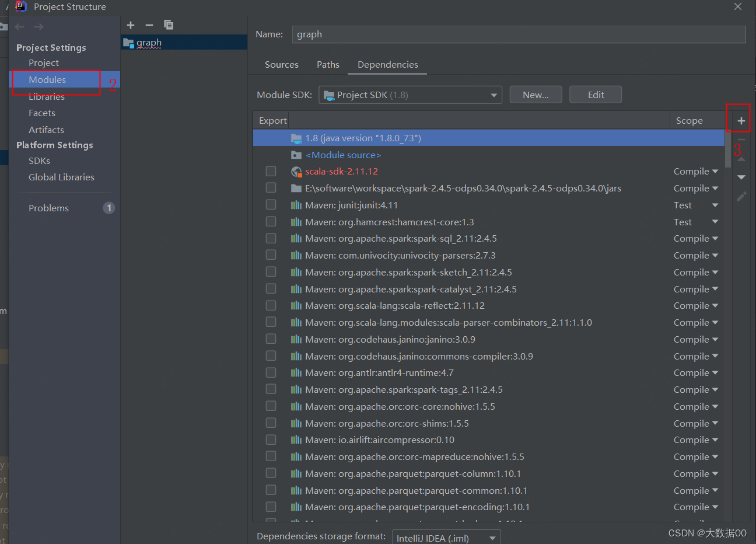Click the antlr4-runtime library icon
Viewport: 756px width, 544px height.
tap(296, 373)
